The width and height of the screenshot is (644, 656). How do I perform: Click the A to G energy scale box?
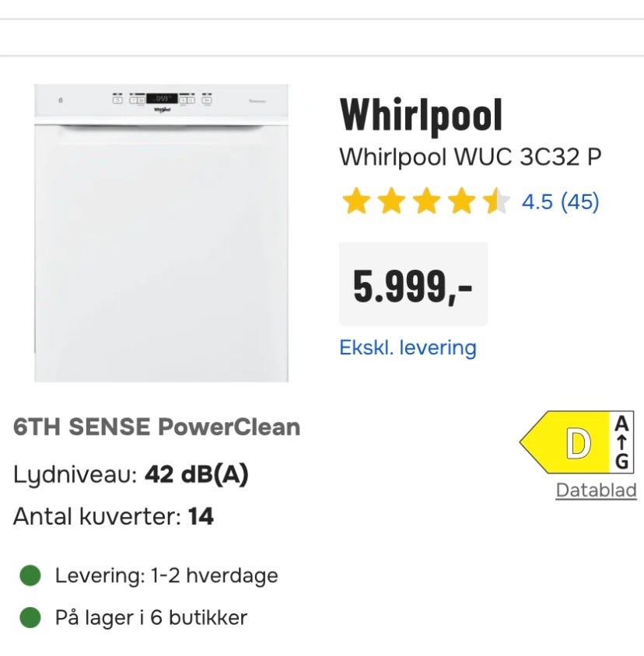(621, 443)
